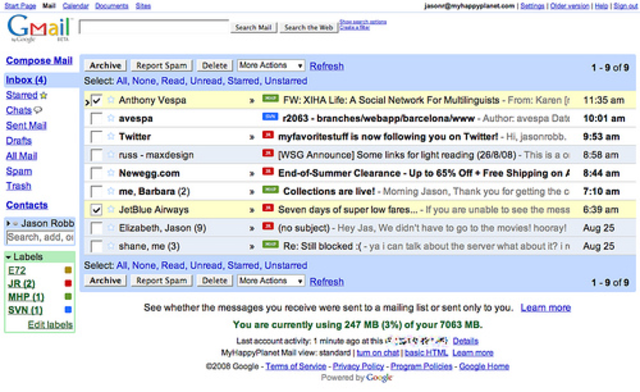640x392 pixels.
Task: Star the russ - maxdesign message
Action: pyautogui.click(x=111, y=154)
